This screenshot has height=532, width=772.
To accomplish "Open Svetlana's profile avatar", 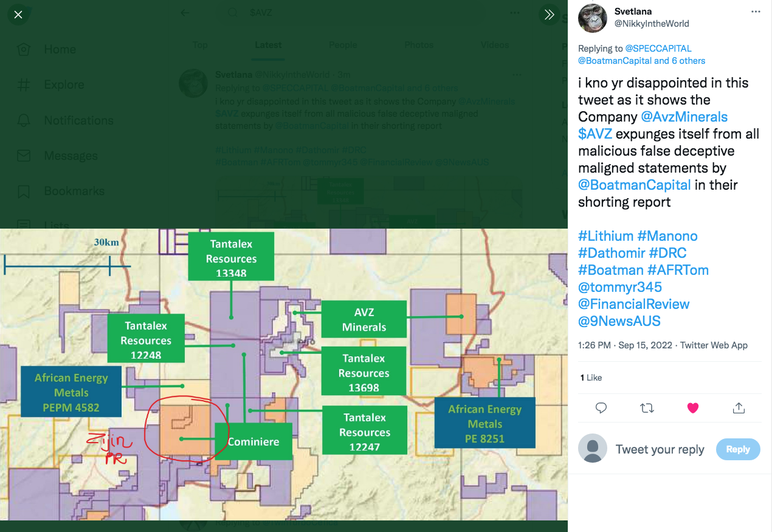I will click(592, 18).
